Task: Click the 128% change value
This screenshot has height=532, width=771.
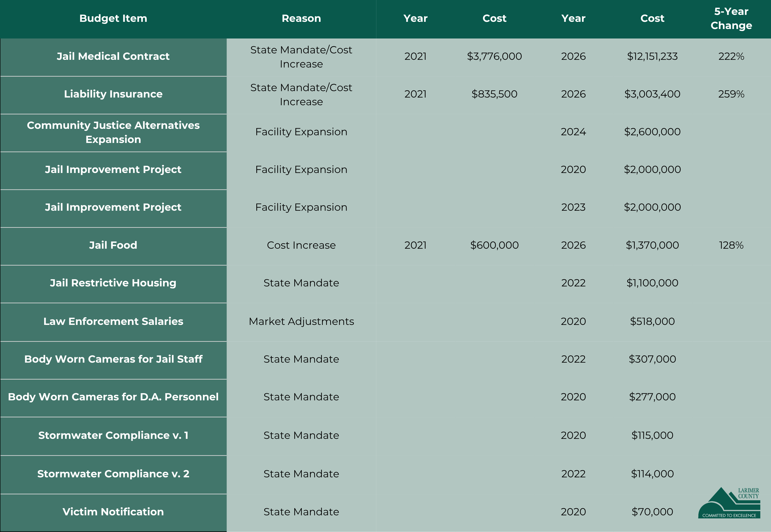Action: [731, 245]
